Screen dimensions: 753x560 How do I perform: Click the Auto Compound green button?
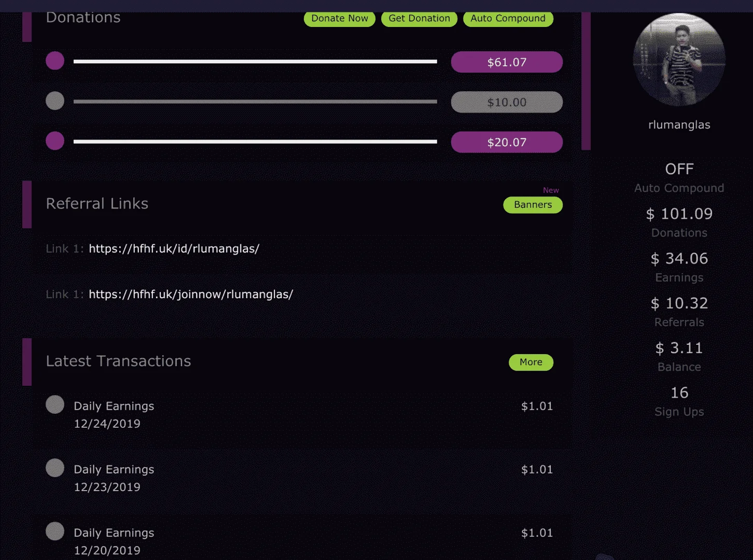pos(508,19)
